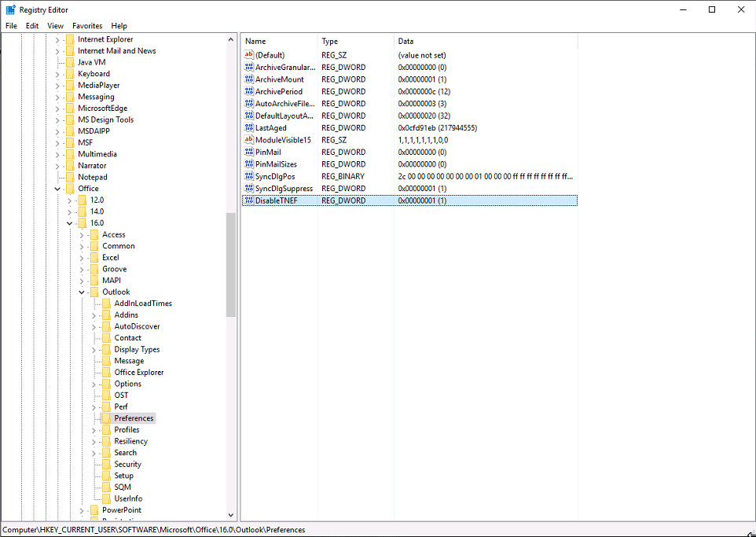Image resolution: width=756 pixels, height=537 pixels.
Task: Open the Favorites menu
Action: point(87,26)
